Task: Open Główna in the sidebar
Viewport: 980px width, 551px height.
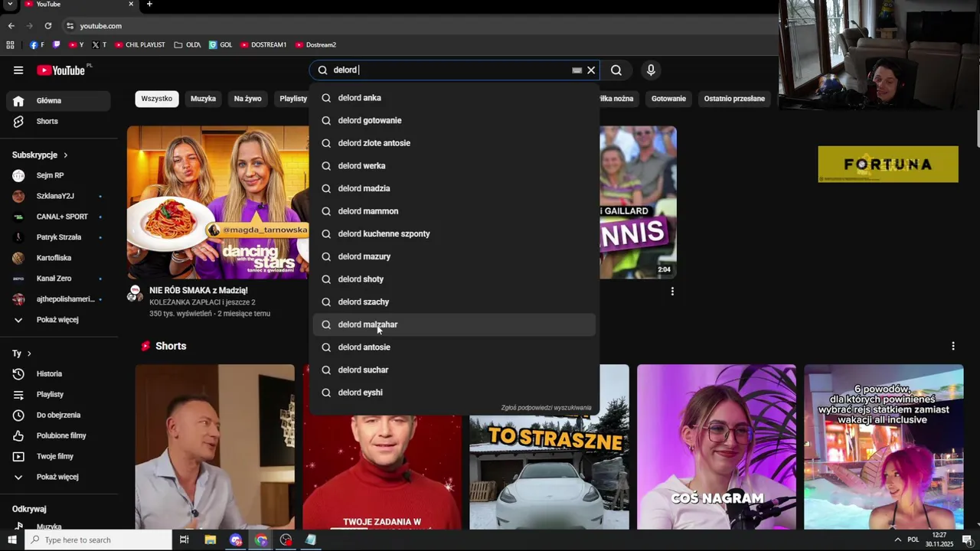Action: coord(58,100)
